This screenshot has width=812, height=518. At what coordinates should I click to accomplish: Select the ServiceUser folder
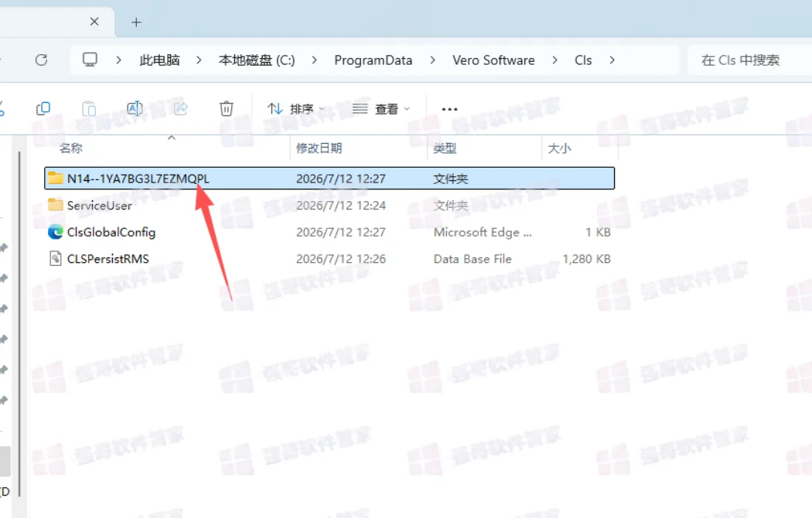(329, 206)
